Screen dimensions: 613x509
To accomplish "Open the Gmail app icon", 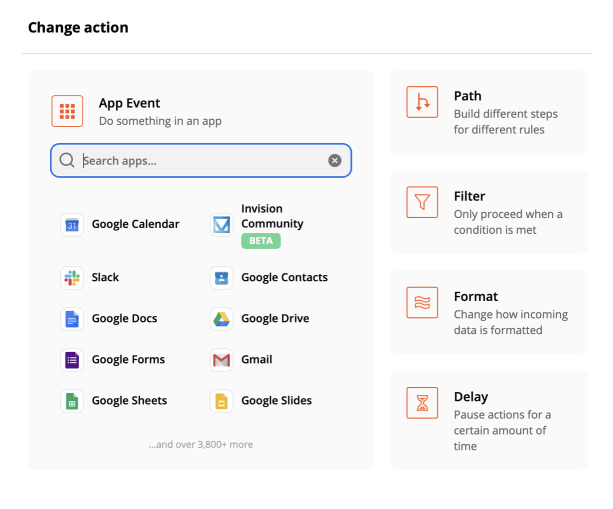I will pos(222,360).
